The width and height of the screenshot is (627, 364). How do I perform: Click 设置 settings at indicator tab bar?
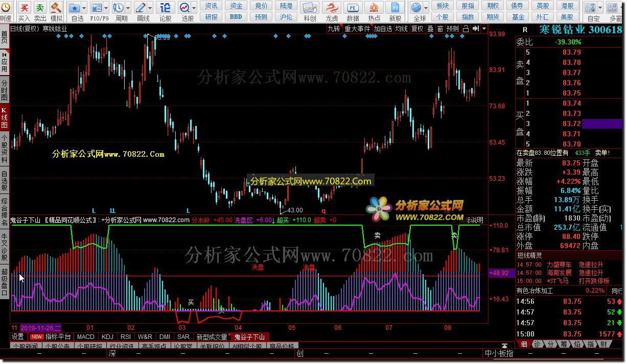(18, 337)
